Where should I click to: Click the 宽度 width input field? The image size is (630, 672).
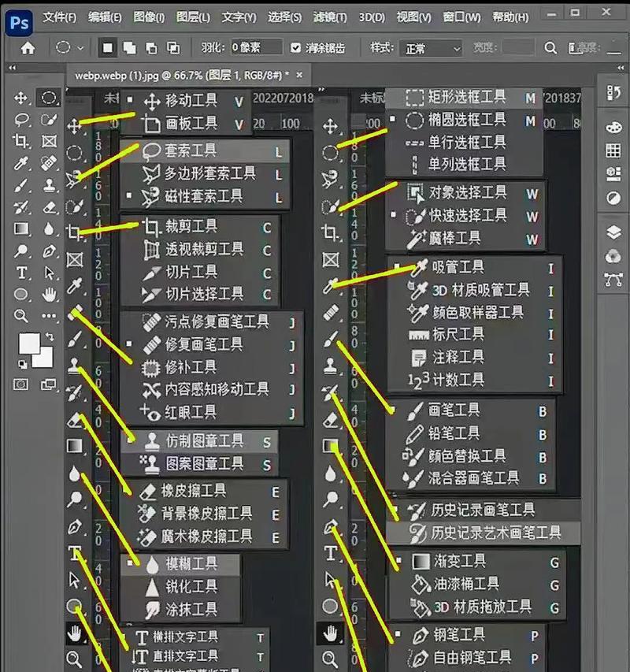point(518,47)
